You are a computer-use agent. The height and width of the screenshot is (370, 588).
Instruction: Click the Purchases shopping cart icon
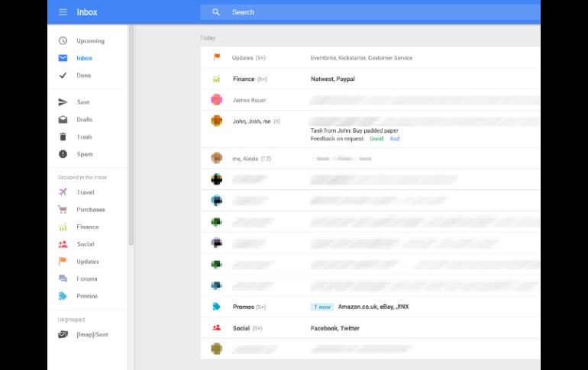[x=63, y=210]
